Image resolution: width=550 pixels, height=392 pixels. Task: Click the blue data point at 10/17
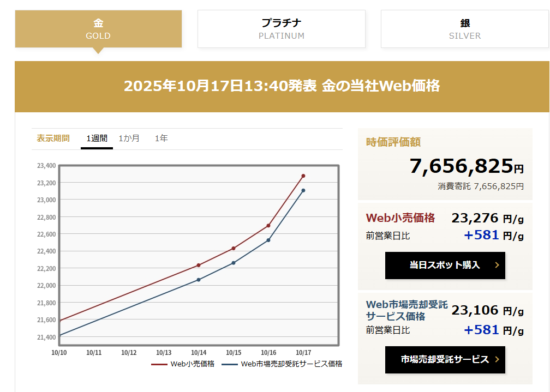point(303,190)
